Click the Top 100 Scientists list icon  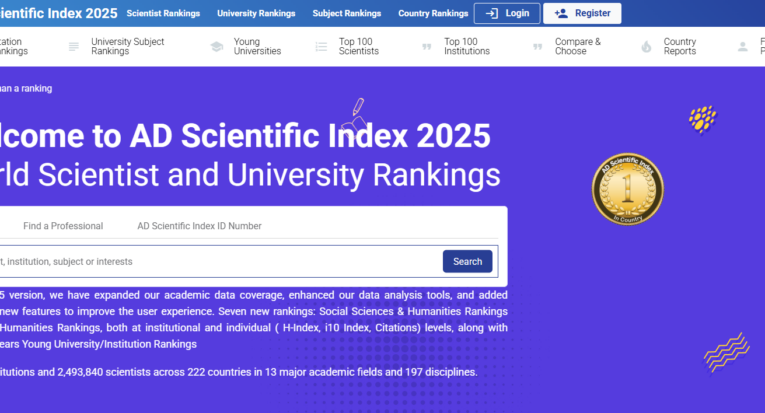[321, 47]
